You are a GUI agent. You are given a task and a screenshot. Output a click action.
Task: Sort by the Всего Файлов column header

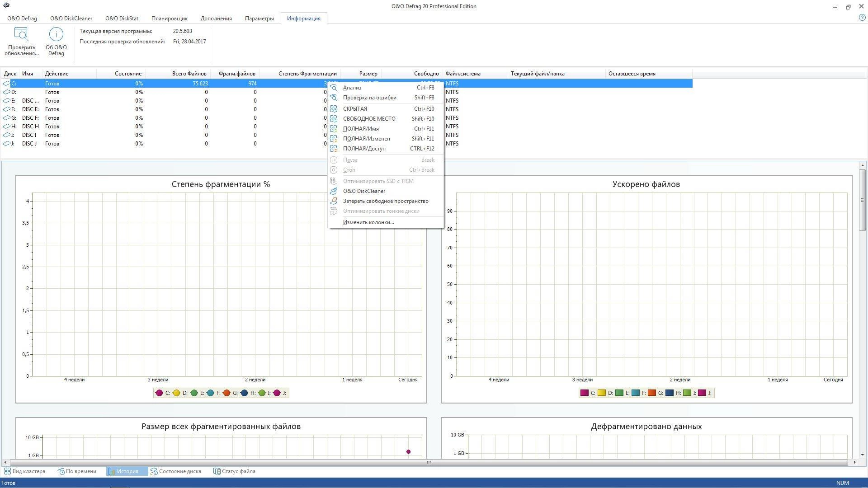[177, 74]
